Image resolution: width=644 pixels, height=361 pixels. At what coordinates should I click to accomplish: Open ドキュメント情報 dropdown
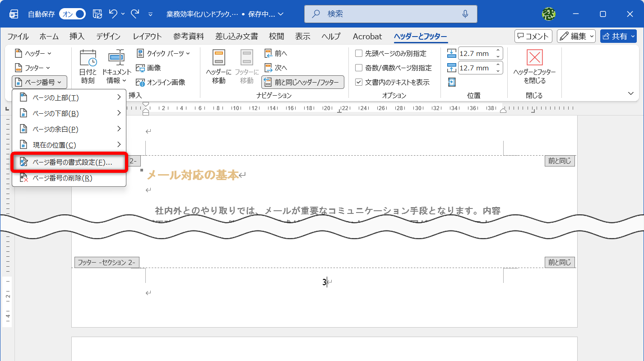[116, 67]
